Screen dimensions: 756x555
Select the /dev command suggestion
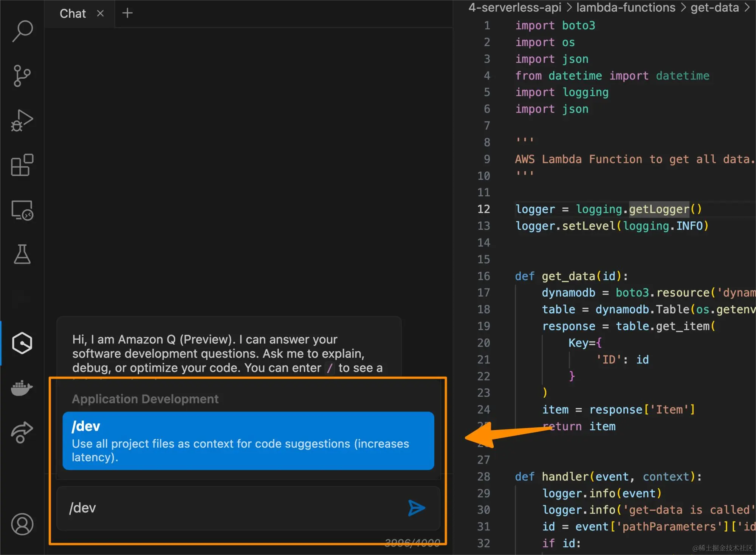(x=248, y=441)
